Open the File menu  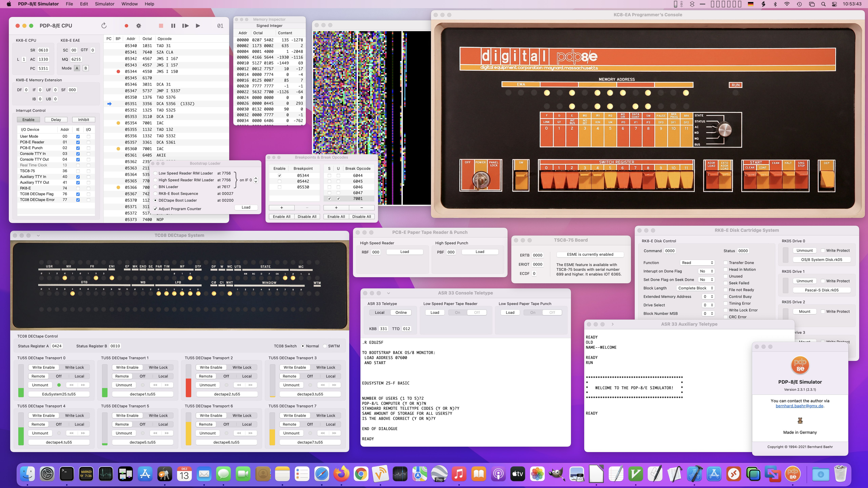click(x=69, y=4)
